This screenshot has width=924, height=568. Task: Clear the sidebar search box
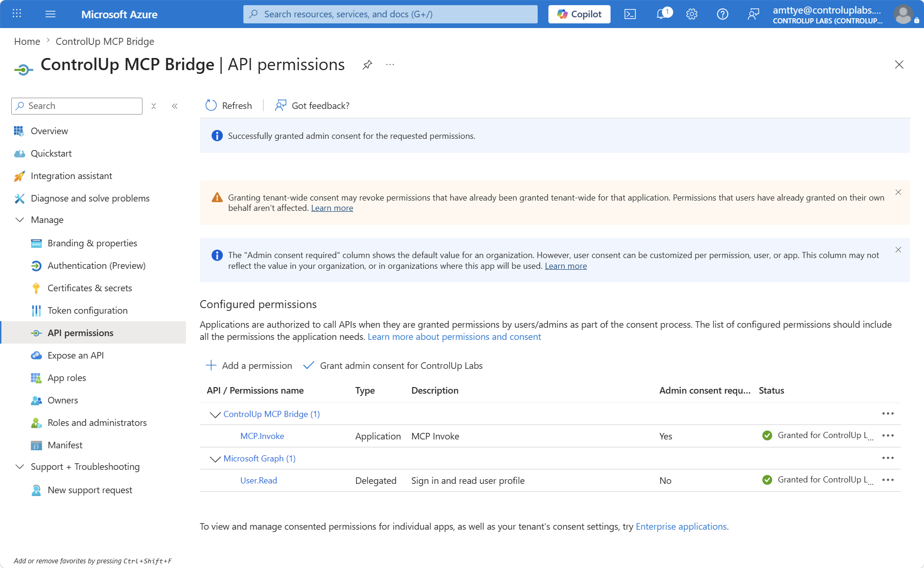point(153,106)
